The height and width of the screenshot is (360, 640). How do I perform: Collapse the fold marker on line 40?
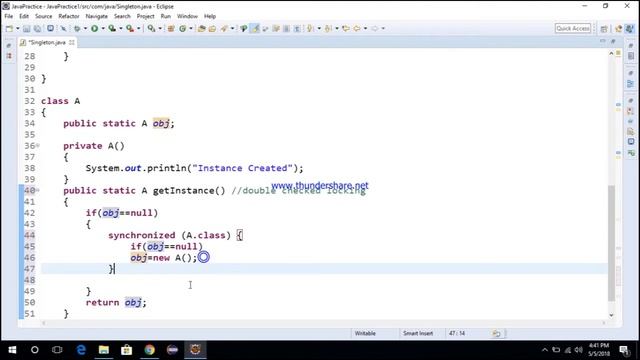(x=38, y=190)
